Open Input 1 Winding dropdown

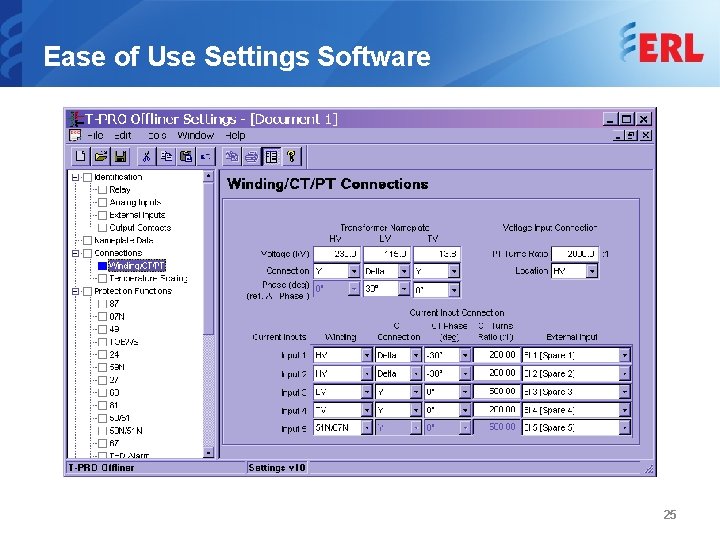pyautogui.click(x=366, y=355)
